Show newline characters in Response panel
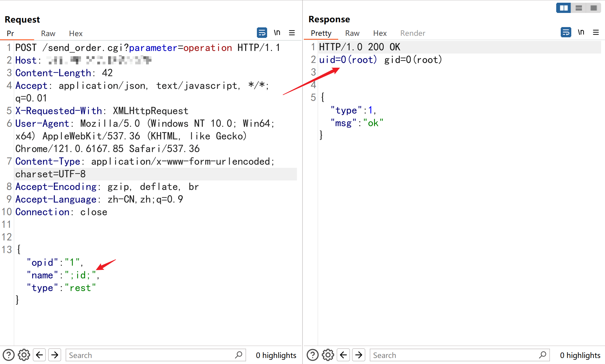Screen dimensions: 605x364 click(581, 32)
